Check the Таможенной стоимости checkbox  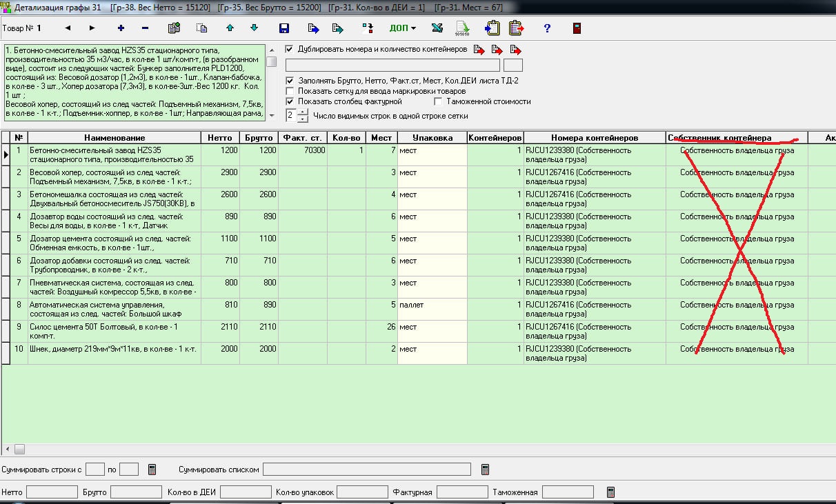tap(438, 101)
